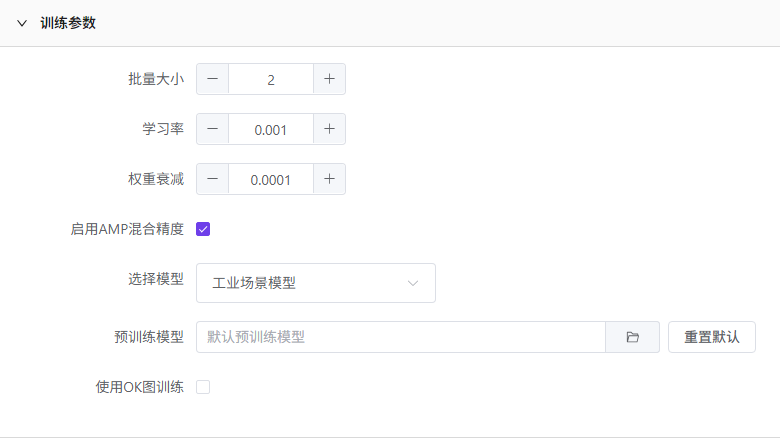The image size is (780, 438).
Task: Increase the 批量大小 value with plus
Action: tap(329, 79)
